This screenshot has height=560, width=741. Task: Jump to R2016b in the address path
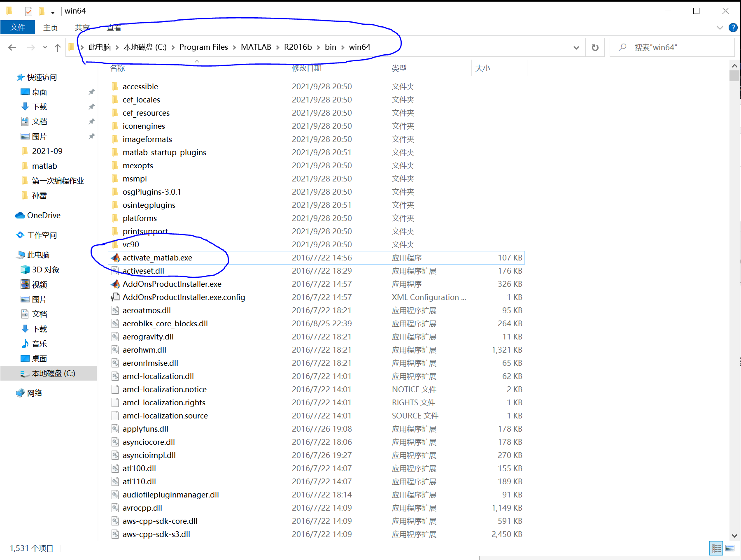298,47
